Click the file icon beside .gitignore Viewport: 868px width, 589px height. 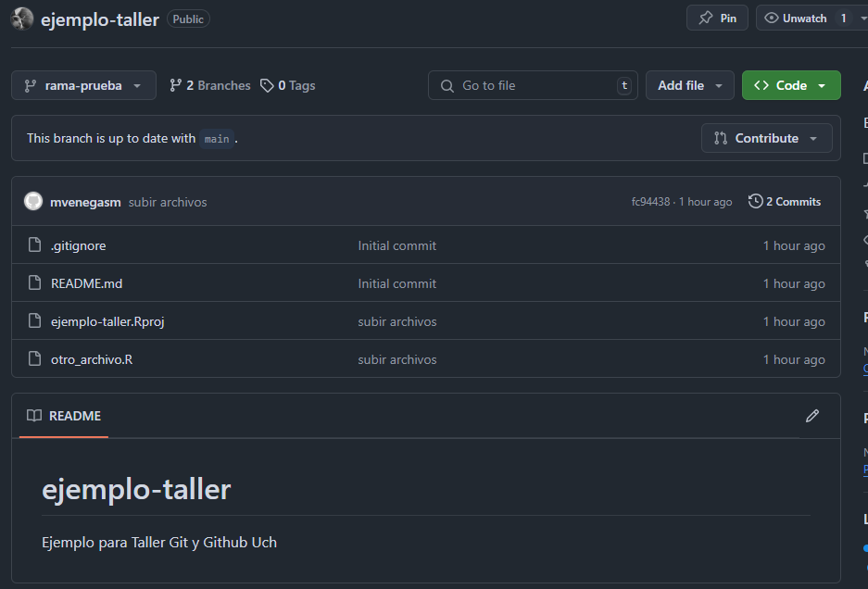[x=34, y=244]
